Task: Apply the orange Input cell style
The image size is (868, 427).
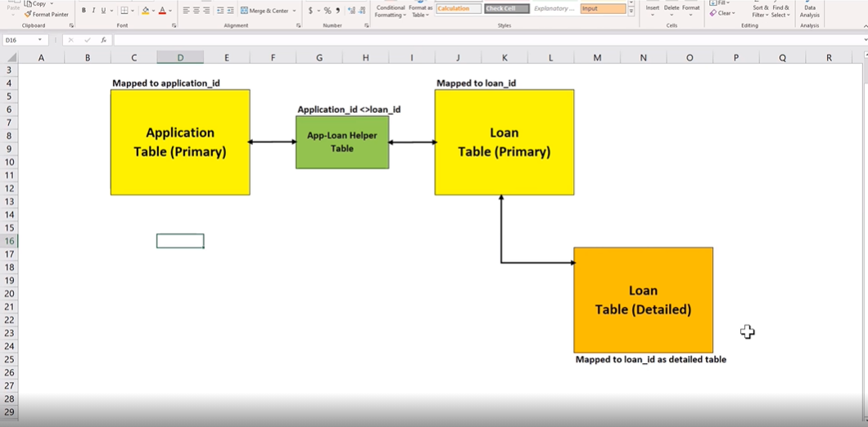Action: (x=603, y=8)
